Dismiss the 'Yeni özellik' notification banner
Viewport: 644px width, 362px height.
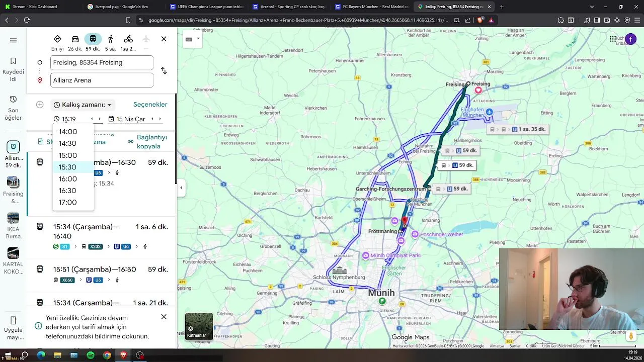click(x=164, y=317)
